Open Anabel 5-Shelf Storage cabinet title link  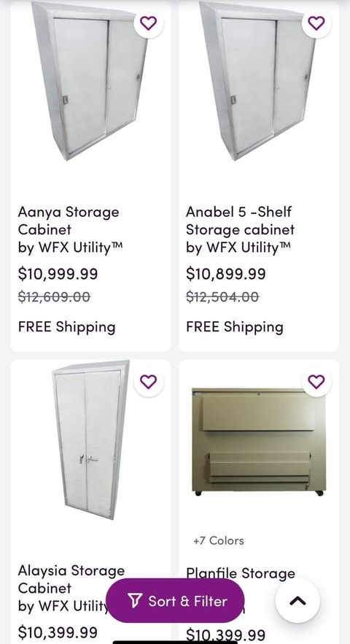click(240, 221)
